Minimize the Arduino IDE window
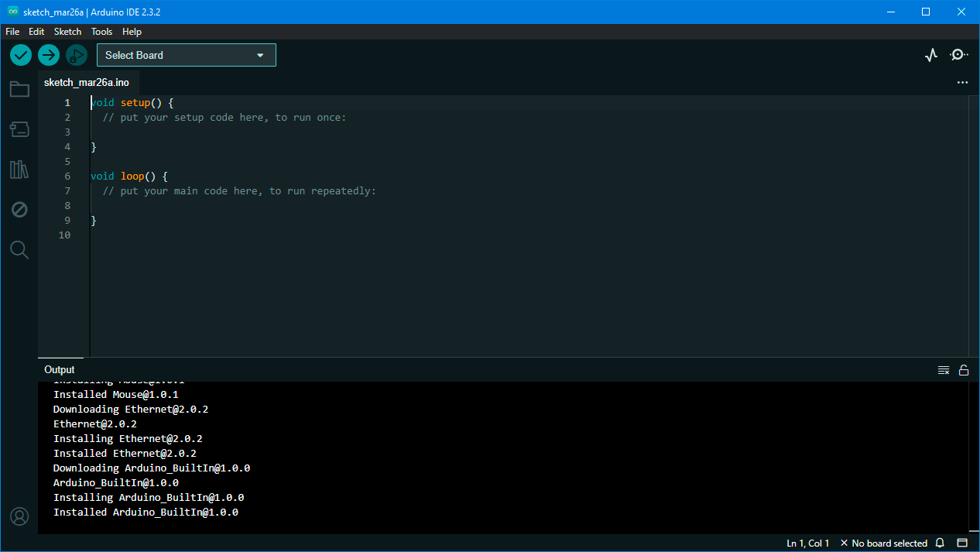The width and height of the screenshot is (980, 552). pyautogui.click(x=890, y=12)
